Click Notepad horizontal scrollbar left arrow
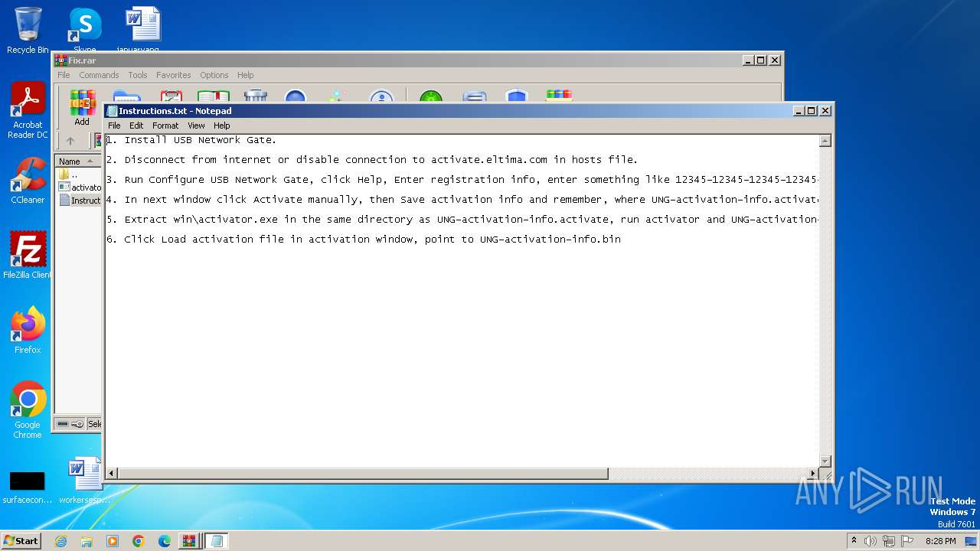 point(111,474)
